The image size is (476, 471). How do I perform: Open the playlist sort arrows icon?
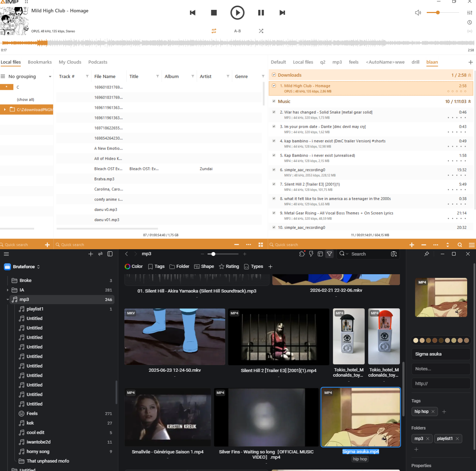coord(447,245)
